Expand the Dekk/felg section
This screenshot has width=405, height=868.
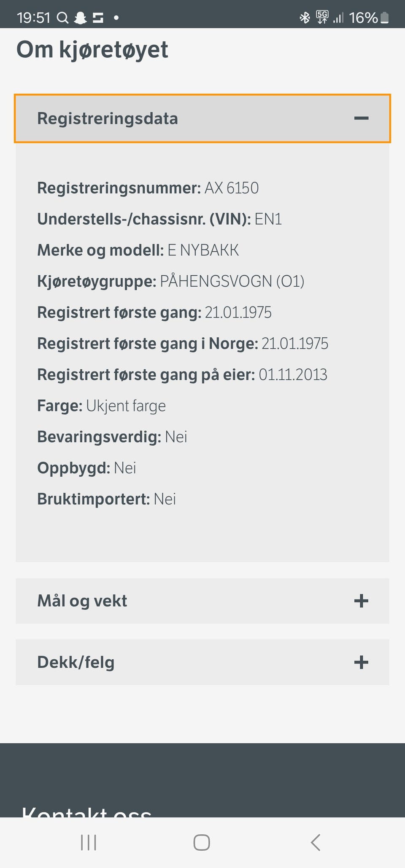pyautogui.click(x=202, y=662)
